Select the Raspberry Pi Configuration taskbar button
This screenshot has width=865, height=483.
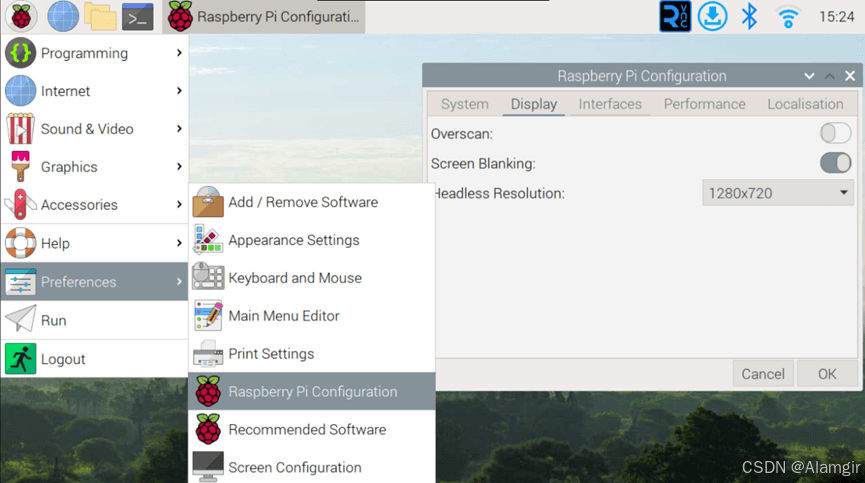(x=264, y=17)
